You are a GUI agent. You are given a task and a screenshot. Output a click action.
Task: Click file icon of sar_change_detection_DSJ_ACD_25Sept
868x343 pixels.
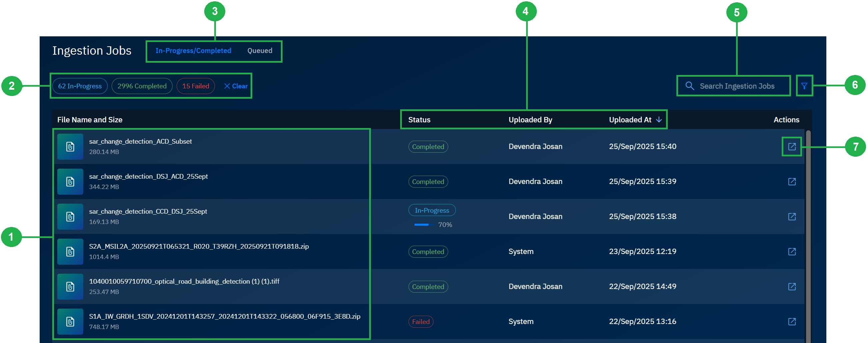(x=70, y=182)
